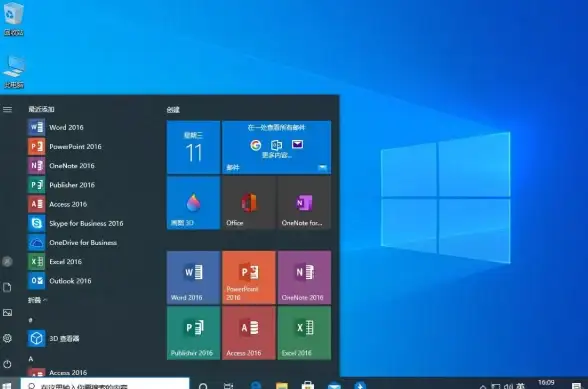The width and height of the screenshot is (588, 389).
Task: Click the taskbar clock showing 16:09
Action: pyautogui.click(x=546, y=383)
